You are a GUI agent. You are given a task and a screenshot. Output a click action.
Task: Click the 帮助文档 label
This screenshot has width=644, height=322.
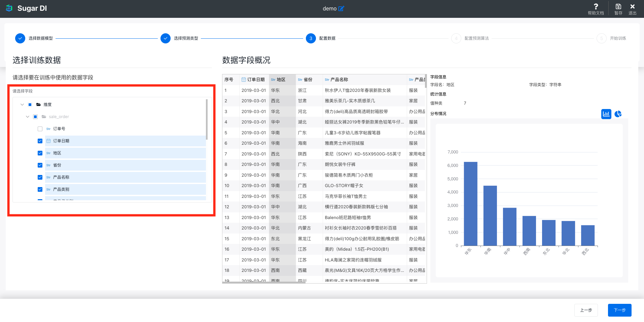(x=596, y=13)
